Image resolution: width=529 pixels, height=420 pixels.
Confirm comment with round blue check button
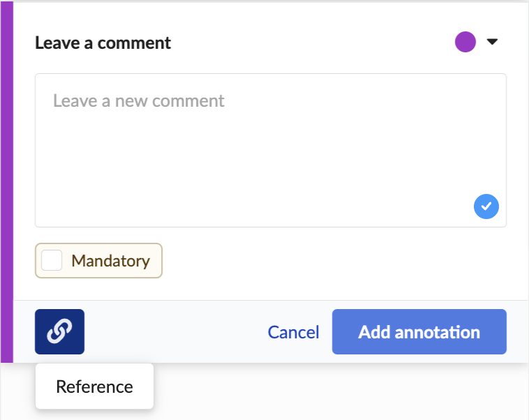pos(486,207)
